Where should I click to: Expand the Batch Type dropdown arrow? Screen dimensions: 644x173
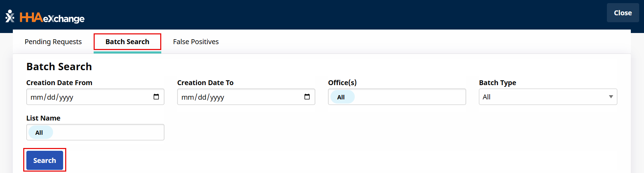point(611,97)
